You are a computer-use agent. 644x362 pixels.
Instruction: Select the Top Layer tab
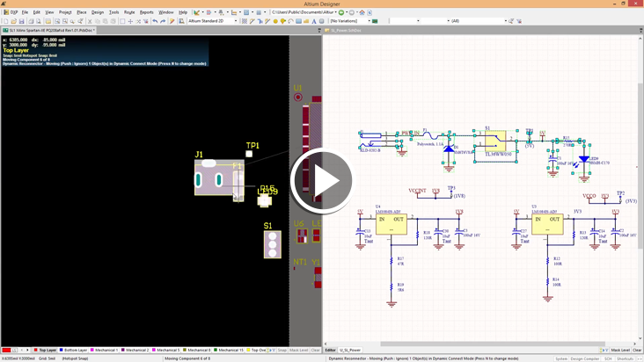click(47, 350)
